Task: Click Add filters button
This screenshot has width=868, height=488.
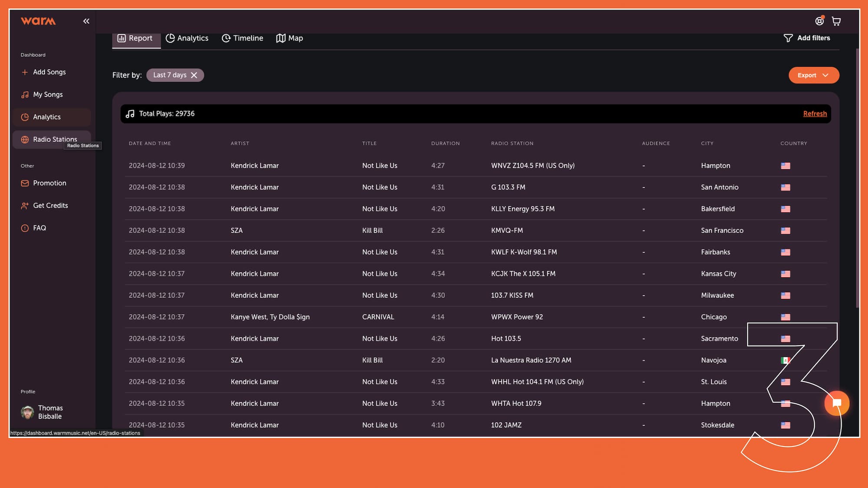Action: coord(807,38)
